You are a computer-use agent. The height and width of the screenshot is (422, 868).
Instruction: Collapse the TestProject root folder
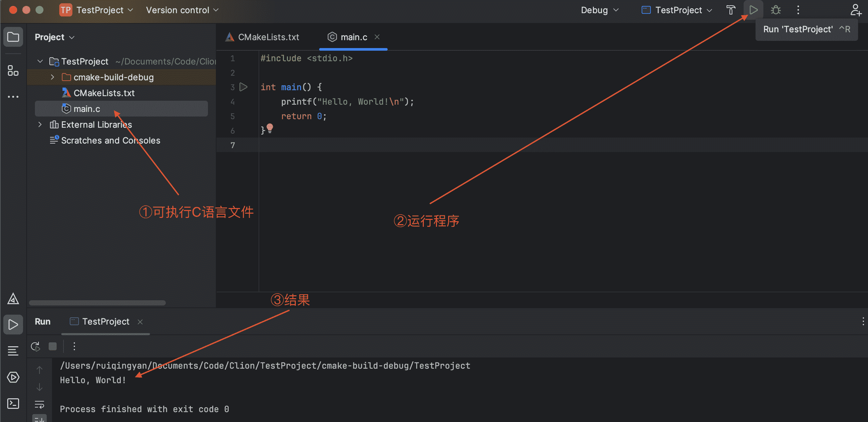tap(40, 61)
